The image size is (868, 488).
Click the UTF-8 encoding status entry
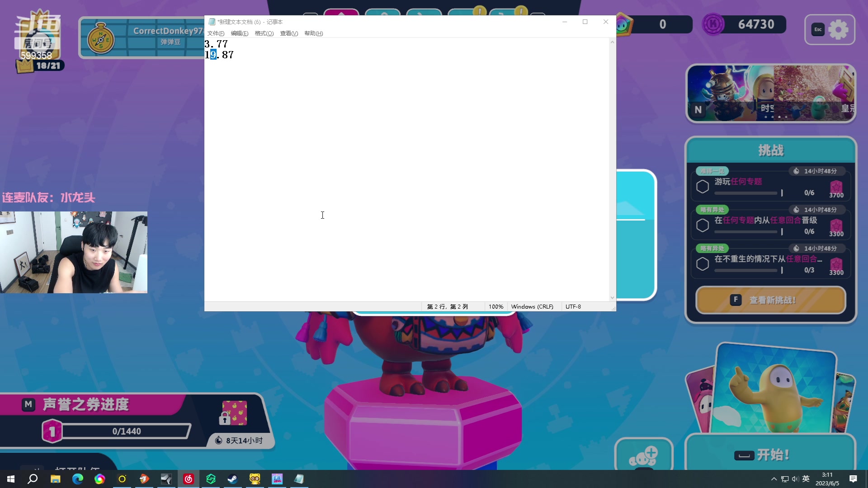[573, 307]
